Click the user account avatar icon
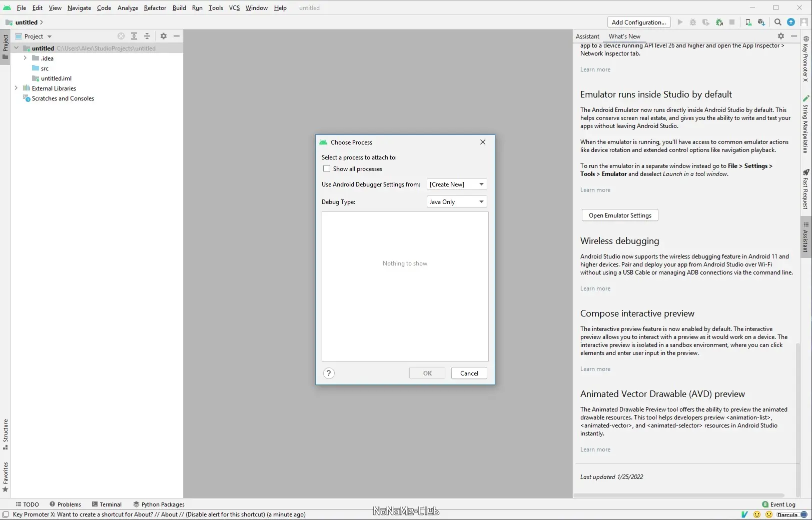The image size is (812, 520). coord(804,22)
